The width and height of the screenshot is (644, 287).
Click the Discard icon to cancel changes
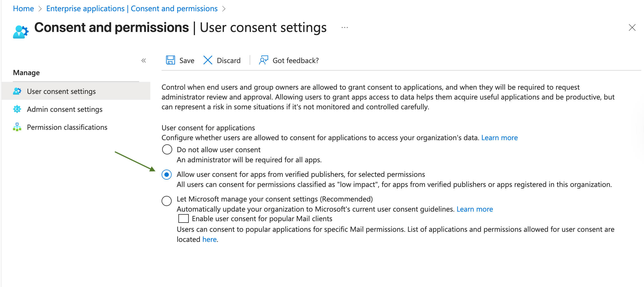tap(208, 60)
